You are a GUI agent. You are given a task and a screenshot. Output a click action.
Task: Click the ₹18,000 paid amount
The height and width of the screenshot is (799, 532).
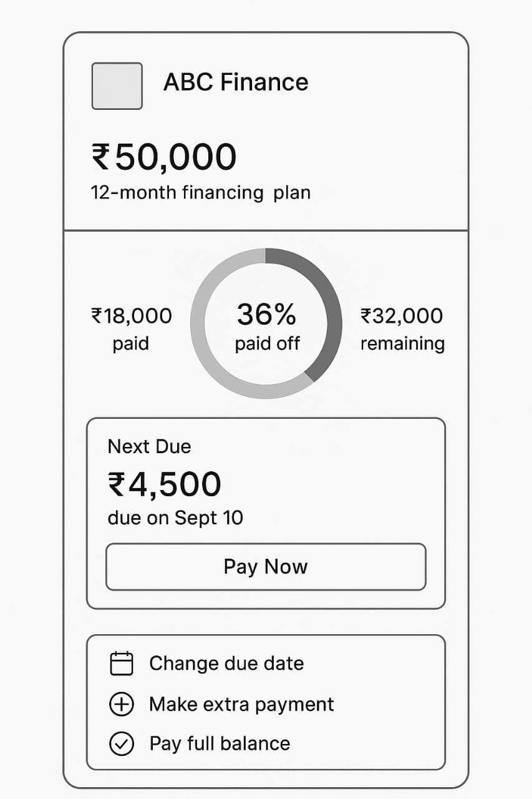tap(132, 316)
